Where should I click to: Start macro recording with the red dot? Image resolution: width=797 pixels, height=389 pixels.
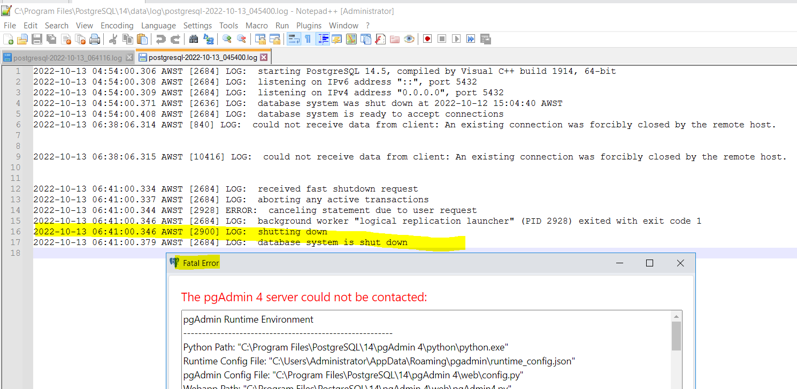pyautogui.click(x=427, y=39)
